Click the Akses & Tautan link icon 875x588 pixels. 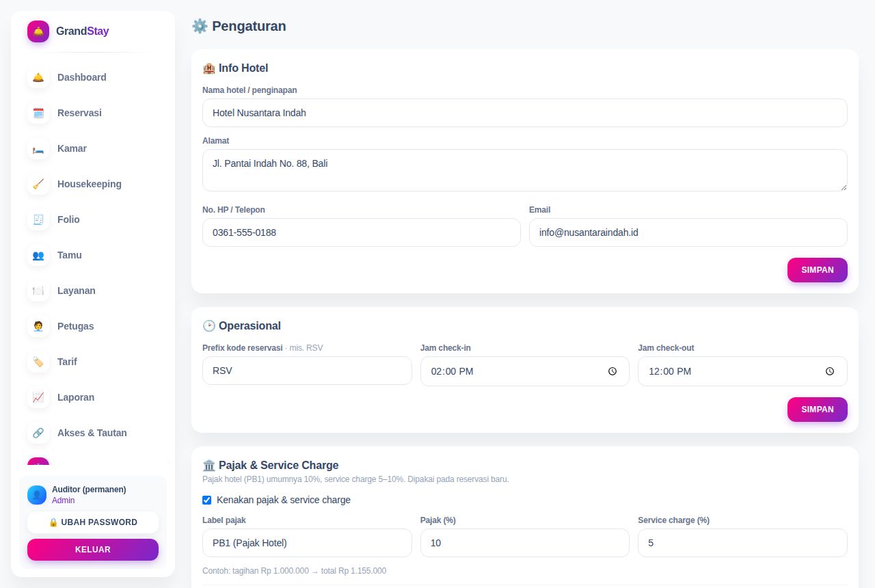coord(38,433)
